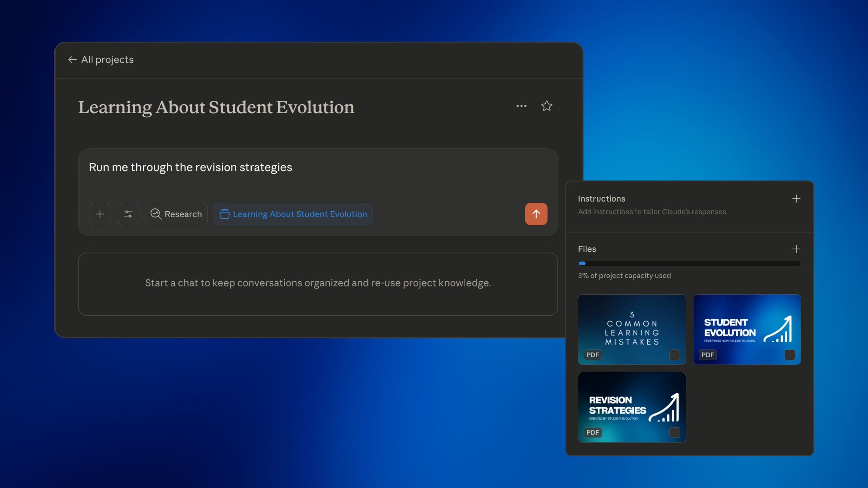The image size is (868, 488).
Task: Check the 3 Common Learning Mistakes PDF checkbox
Action: [x=675, y=355]
